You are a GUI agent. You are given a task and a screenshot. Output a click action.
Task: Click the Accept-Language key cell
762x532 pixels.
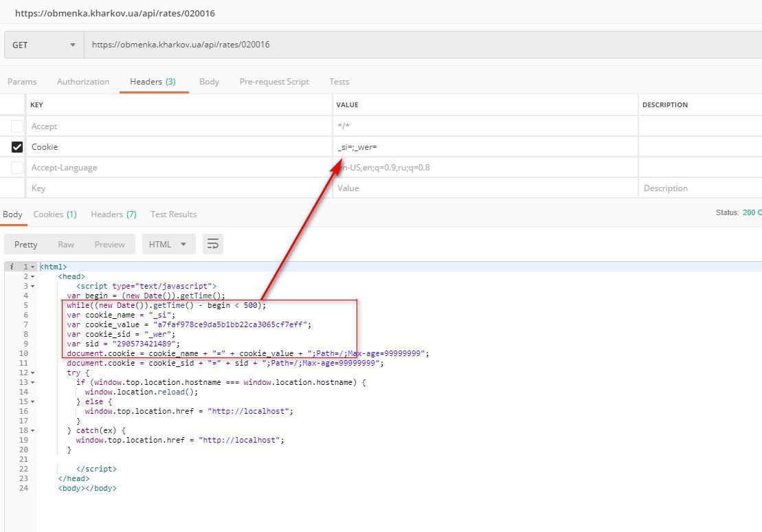pyautogui.click(x=179, y=168)
